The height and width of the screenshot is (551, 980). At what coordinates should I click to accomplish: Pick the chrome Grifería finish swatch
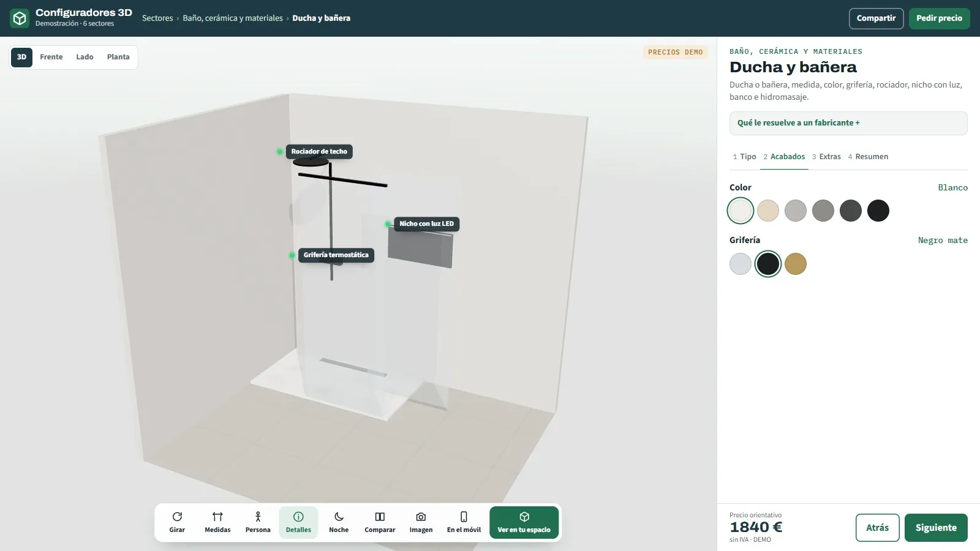[x=741, y=264]
